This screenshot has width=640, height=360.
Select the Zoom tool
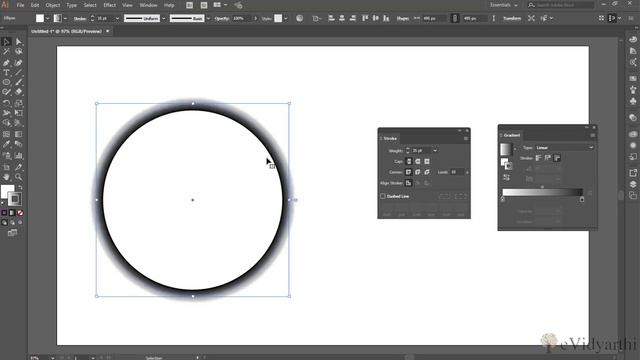pyautogui.click(x=18, y=177)
